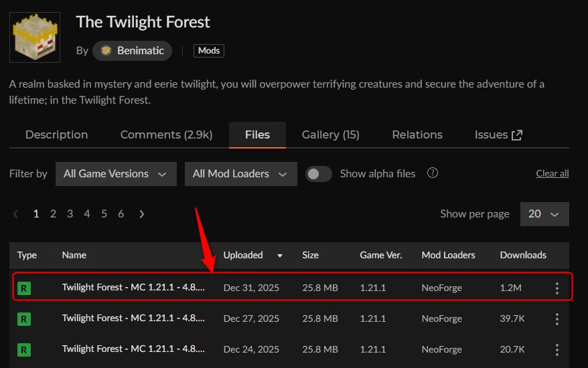The width and height of the screenshot is (588, 368).
Task: Go to page 2 of files
Action: pyautogui.click(x=53, y=214)
